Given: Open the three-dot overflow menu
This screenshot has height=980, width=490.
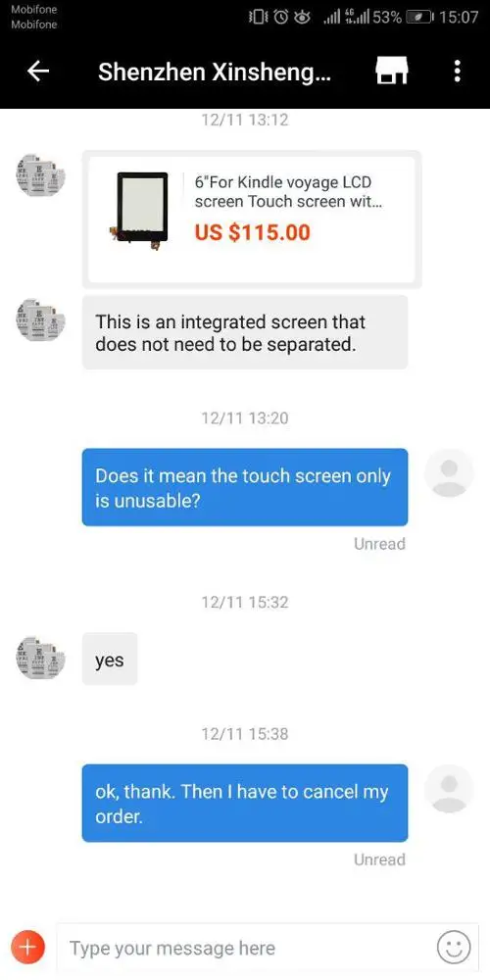Looking at the screenshot, I should point(458,72).
